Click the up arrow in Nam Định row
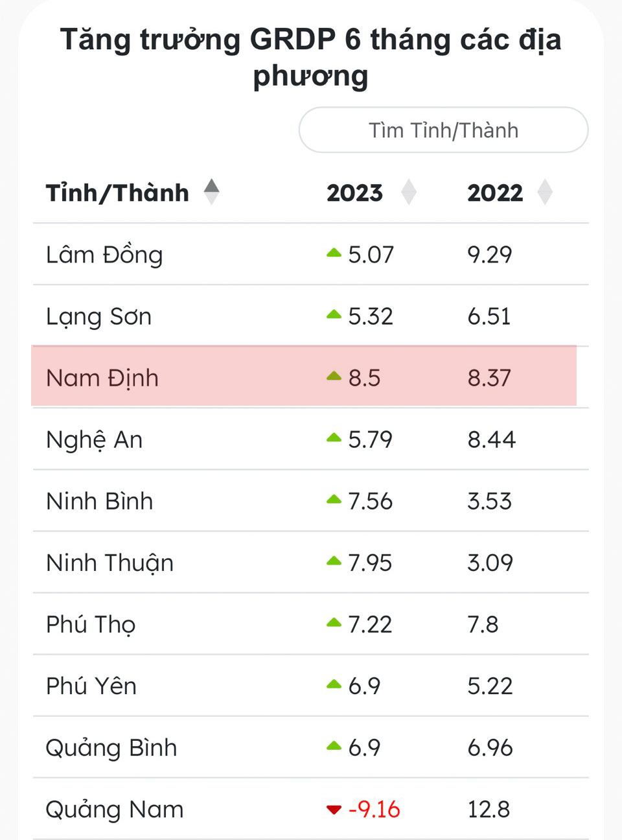The image size is (622, 840). point(334,376)
